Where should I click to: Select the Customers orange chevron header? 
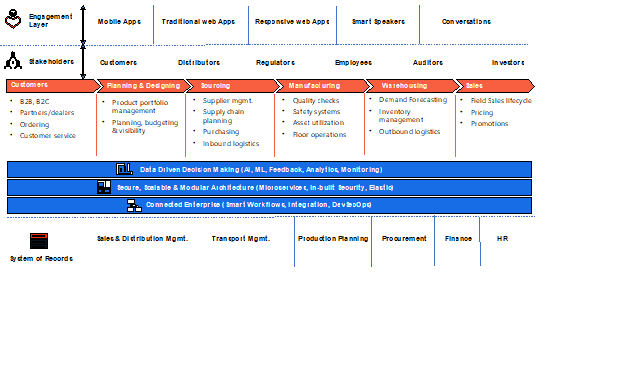(x=53, y=86)
